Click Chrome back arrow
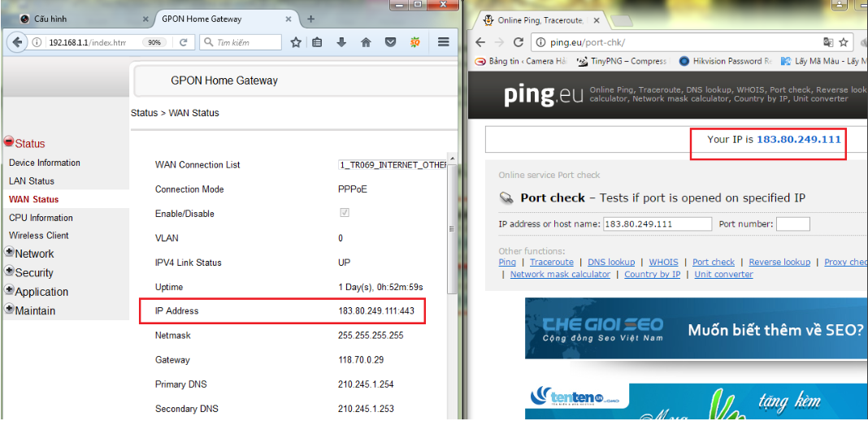 [x=480, y=42]
